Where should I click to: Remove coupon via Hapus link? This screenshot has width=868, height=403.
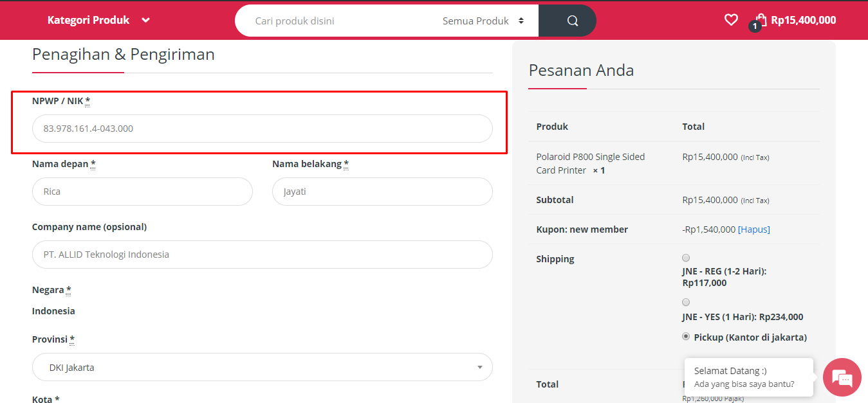click(754, 229)
